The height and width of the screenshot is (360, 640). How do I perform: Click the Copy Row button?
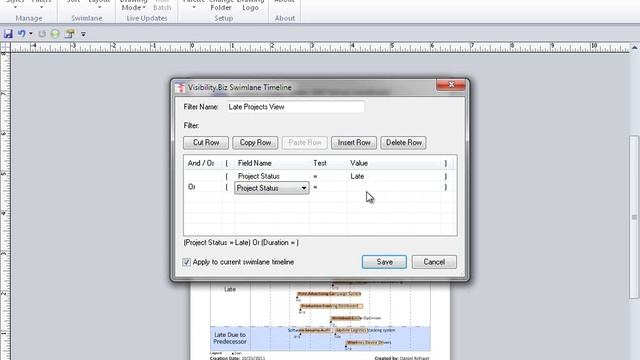tap(255, 142)
